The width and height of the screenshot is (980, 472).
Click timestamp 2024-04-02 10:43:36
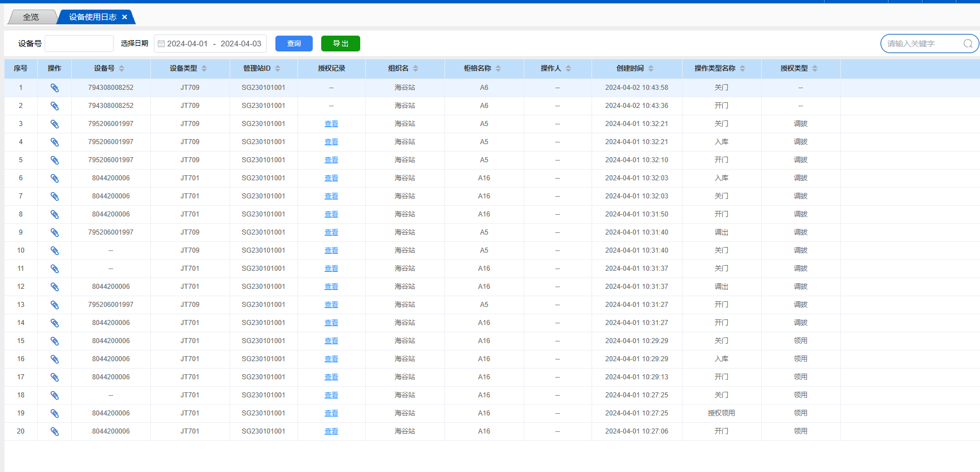[637, 106]
